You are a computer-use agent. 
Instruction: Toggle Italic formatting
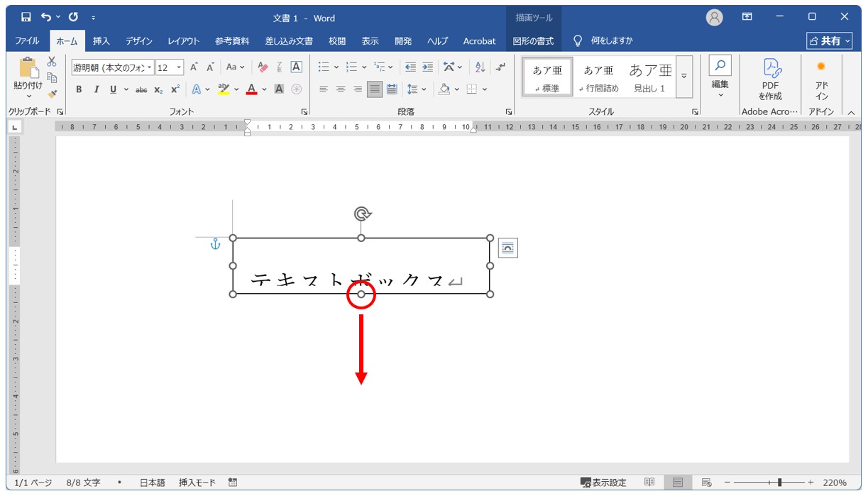[x=97, y=89]
